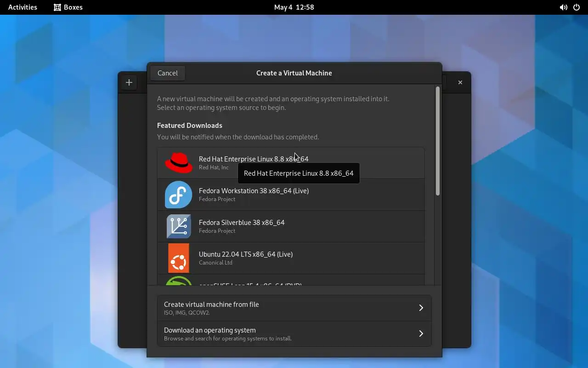
Task: Select Fedora Workstation 38 x86_64 (Live)
Action: (x=291, y=195)
